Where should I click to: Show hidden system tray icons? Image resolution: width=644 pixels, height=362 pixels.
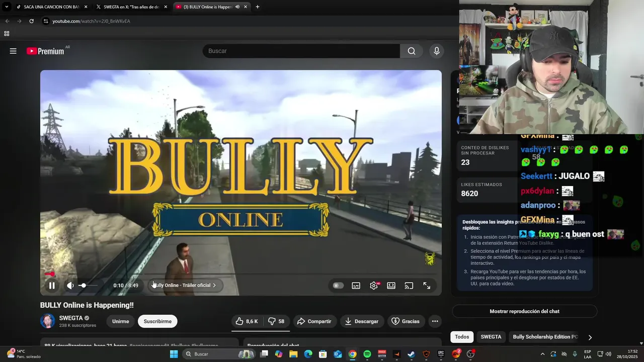pyautogui.click(x=542, y=354)
